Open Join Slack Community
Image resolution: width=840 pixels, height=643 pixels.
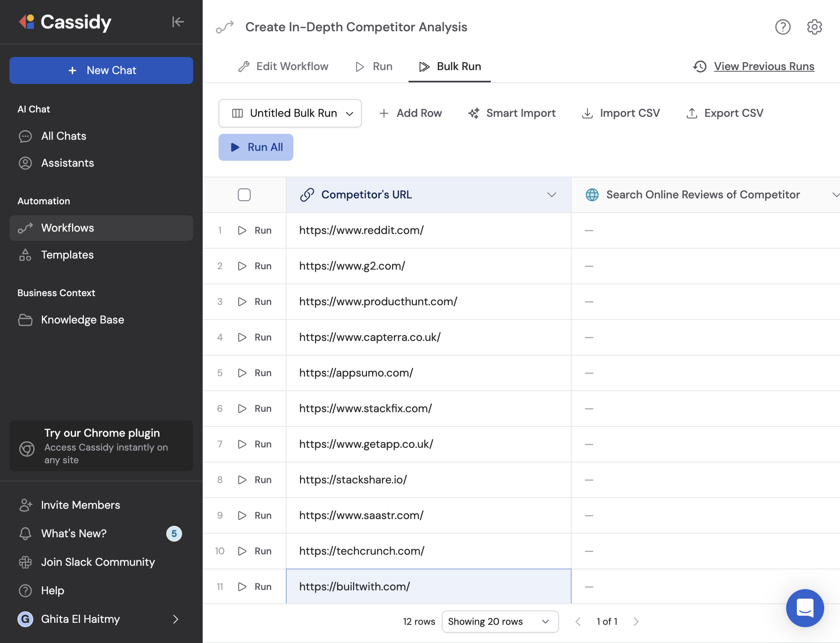pos(101,562)
